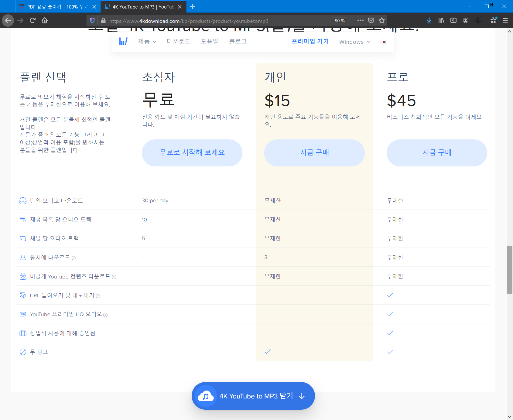Show info for 동시에 다운로드
Screen dimensions: 513x420
pyautogui.click(x=74, y=258)
